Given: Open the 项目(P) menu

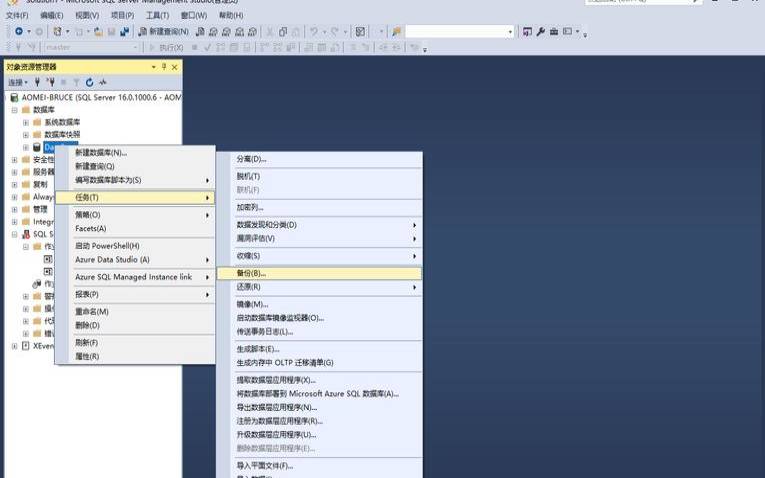Looking at the screenshot, I should point(122,16).
